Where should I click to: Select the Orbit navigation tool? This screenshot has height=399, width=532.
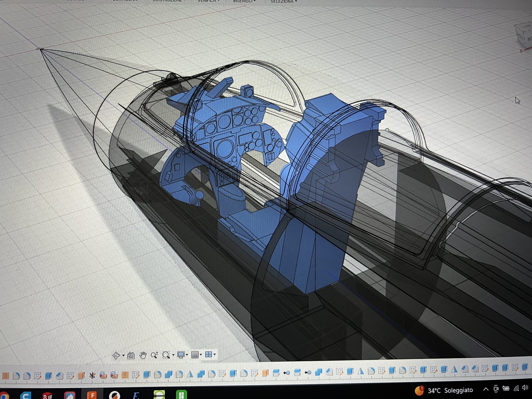[116, 355]
